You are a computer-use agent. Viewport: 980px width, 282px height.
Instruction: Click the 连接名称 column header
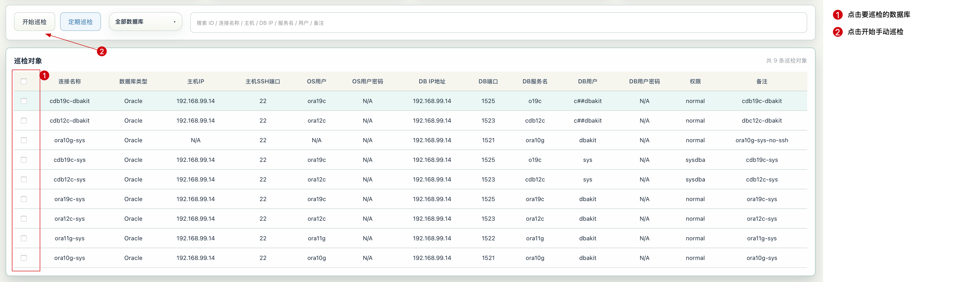point(70,81)
